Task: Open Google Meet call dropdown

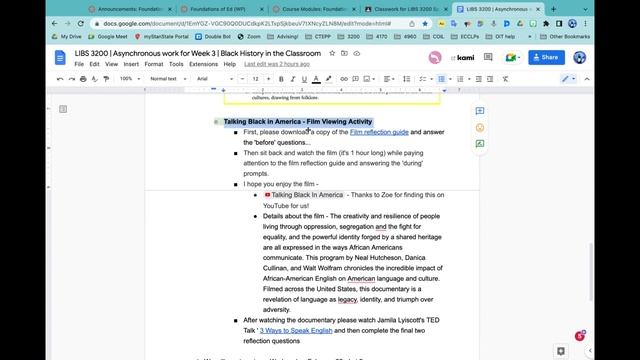Action: pyautogui.click(x=513, y=57)
